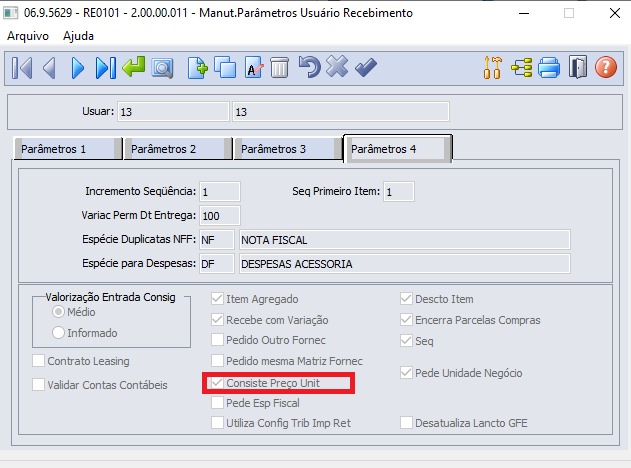The width and height of the screenshot is (631, 468).
Task: Toggle the Seq checkbox
Action: click(406, 341)
